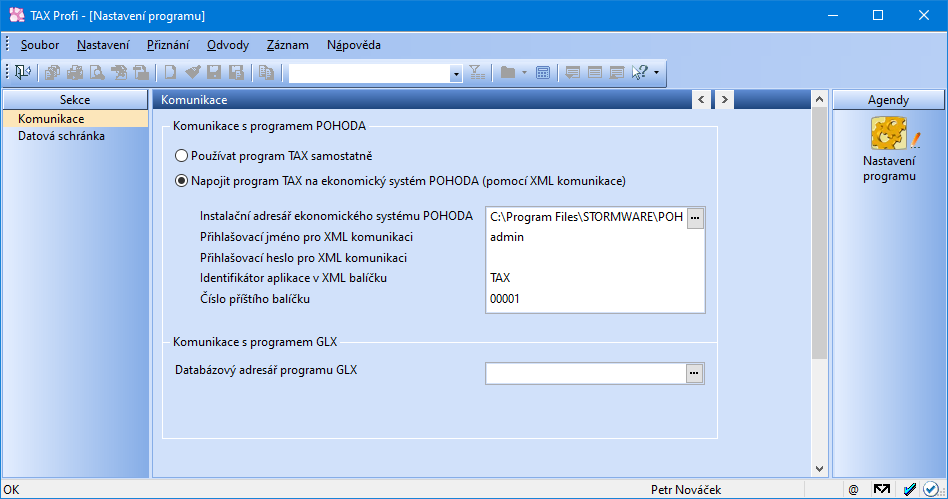This screenshot has width=948, height=499.
Task: Click the toolbar combo box text field
Action: click(x=369, y=73)
